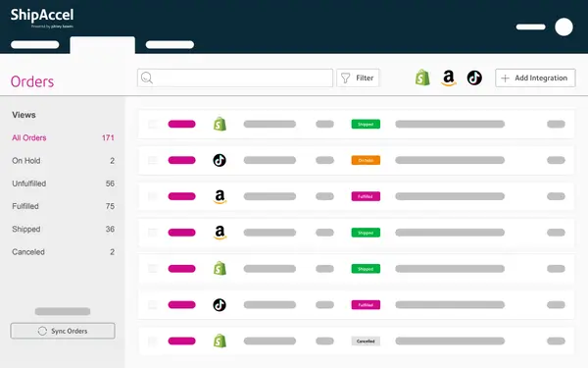
Task: Tick the checkbox in sixth order row
Action: 153,305
